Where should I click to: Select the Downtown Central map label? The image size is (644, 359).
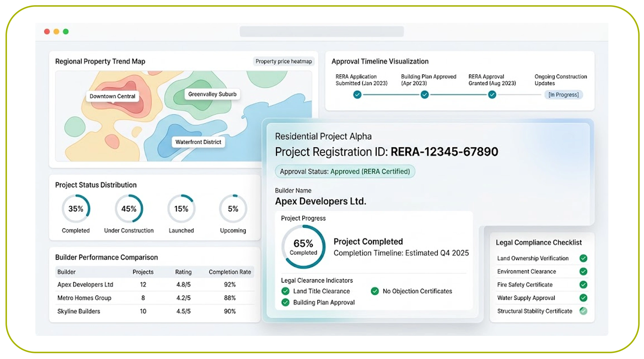(x=112, y=96)
